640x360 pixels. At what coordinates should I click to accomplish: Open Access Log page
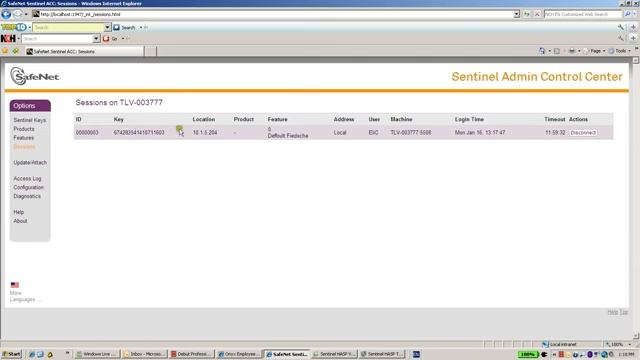(27, 179)
